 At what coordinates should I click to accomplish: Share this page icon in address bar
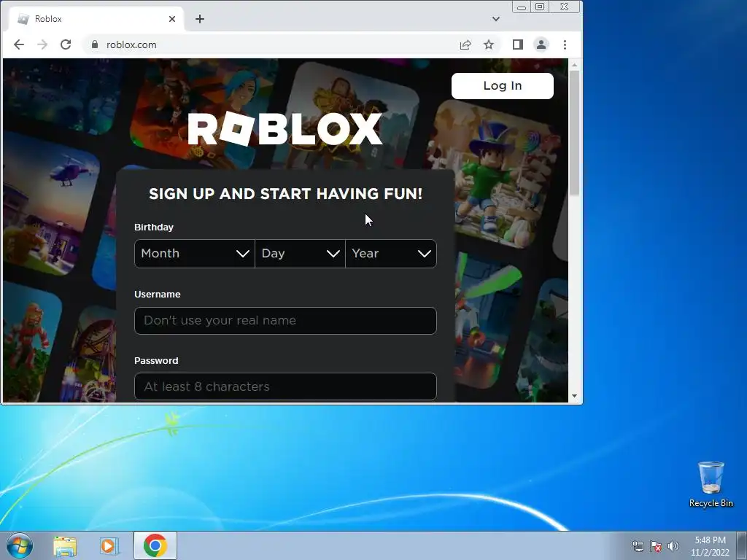465,44
